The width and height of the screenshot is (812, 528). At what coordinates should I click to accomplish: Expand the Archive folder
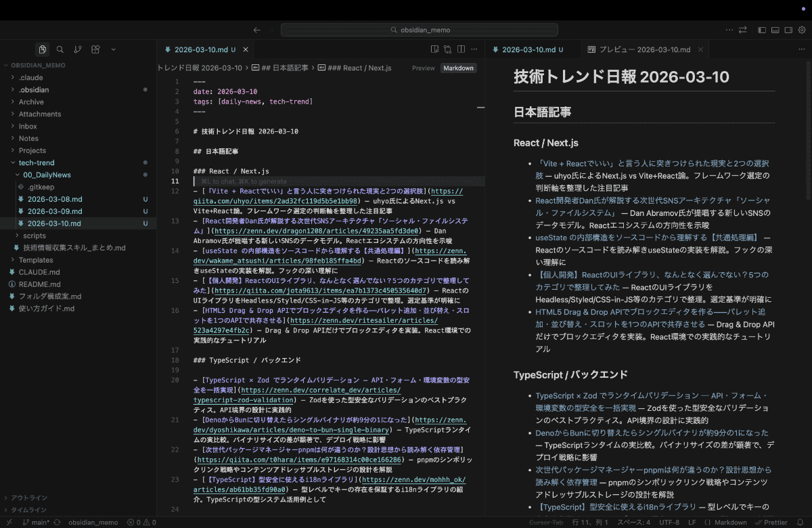[x=31, y=102]
